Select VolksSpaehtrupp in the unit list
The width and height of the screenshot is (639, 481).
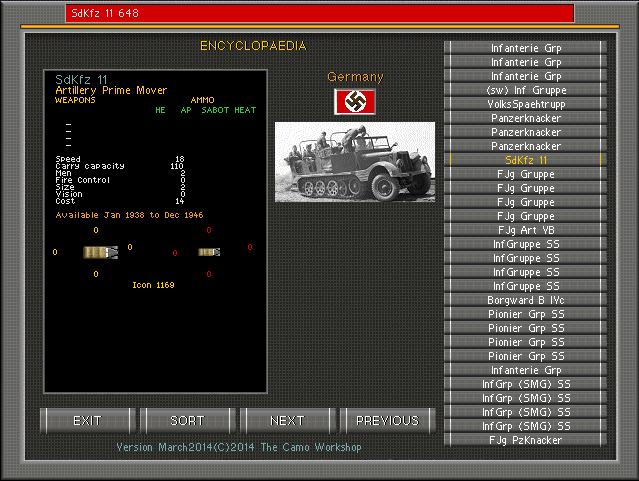(x=526, y=104)
